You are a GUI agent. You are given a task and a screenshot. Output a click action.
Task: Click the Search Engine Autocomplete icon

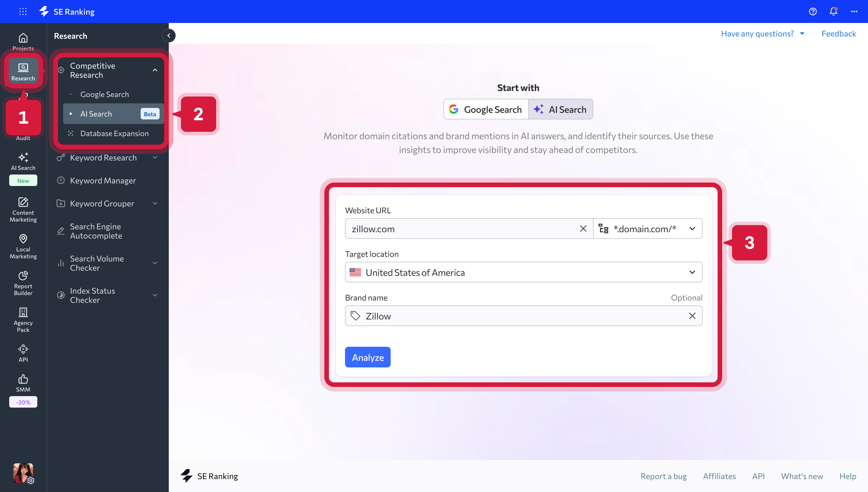[x=61, y=231]
